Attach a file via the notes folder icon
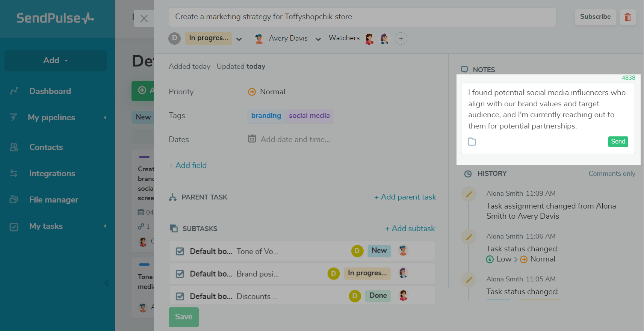 472,142
